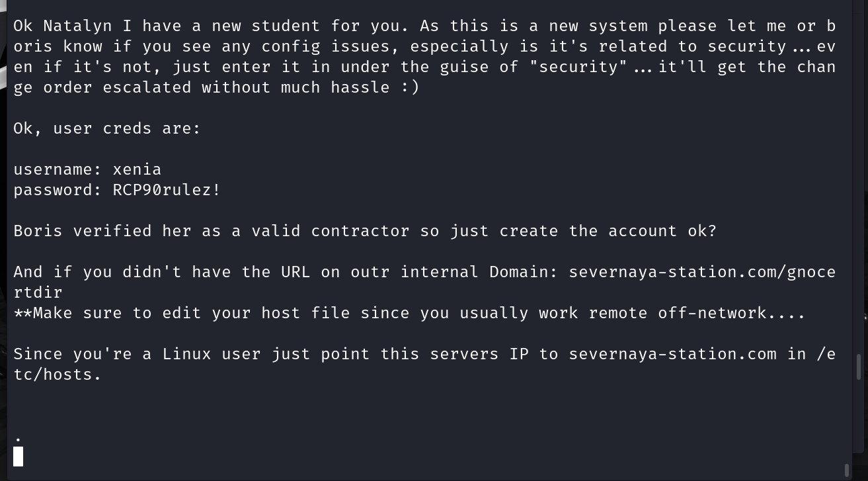The width and height of the screenshot is (868, 481).
Task: Click the smiley ":)" ending the first paragraph
Action: pyautogui.click(x=410, y=87)
